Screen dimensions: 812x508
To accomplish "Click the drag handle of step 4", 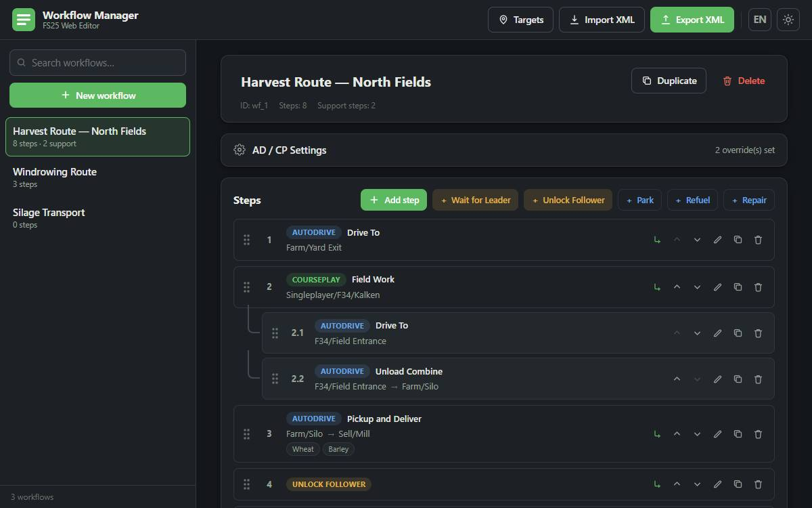I will coord(246,484).
